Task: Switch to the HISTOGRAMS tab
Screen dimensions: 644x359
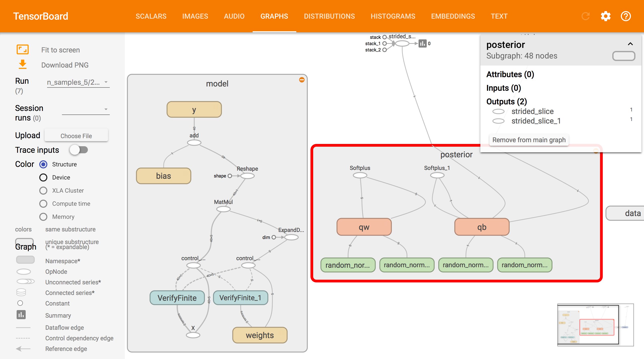Action: click(393, 16)
